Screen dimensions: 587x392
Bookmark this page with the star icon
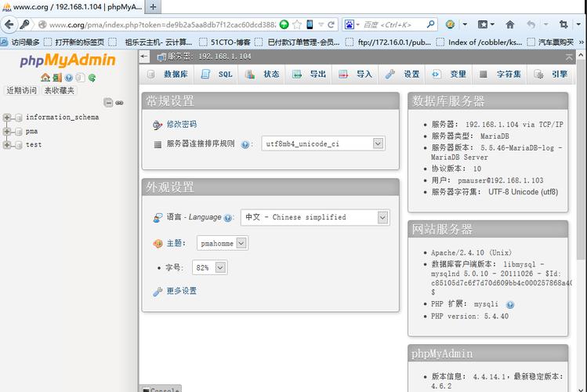pyautogui.click(x=297, y=25)
